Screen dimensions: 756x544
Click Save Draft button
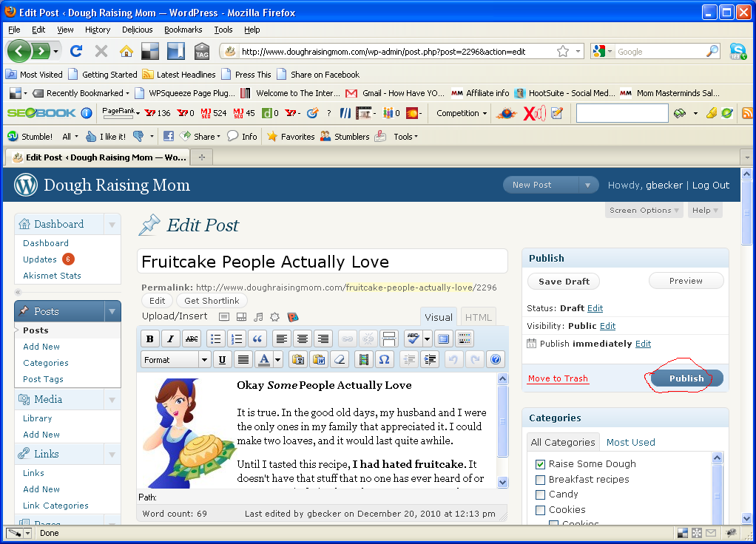pyautogui.click(x=564, y=282)
